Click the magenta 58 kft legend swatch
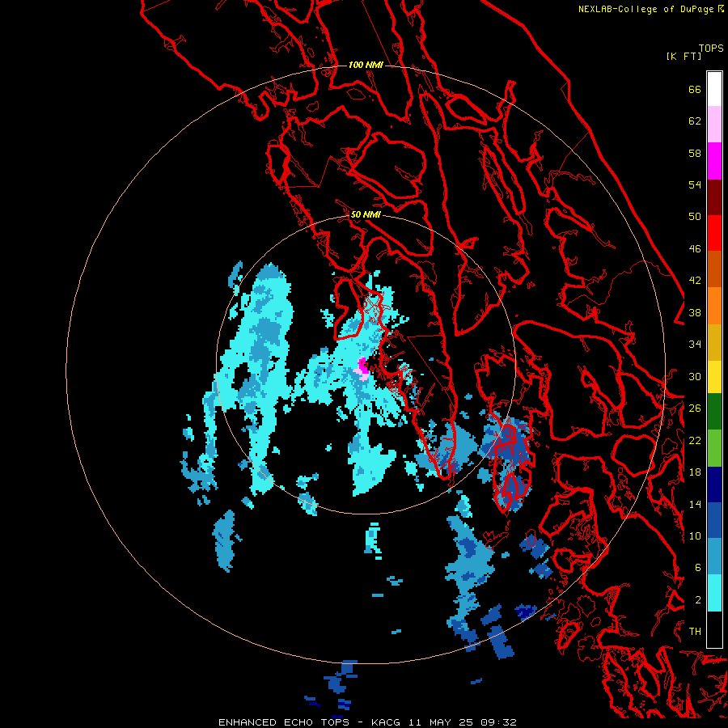The width and height of the screenshot is (728, 728). pyautogui.click(x=714, y=161)
